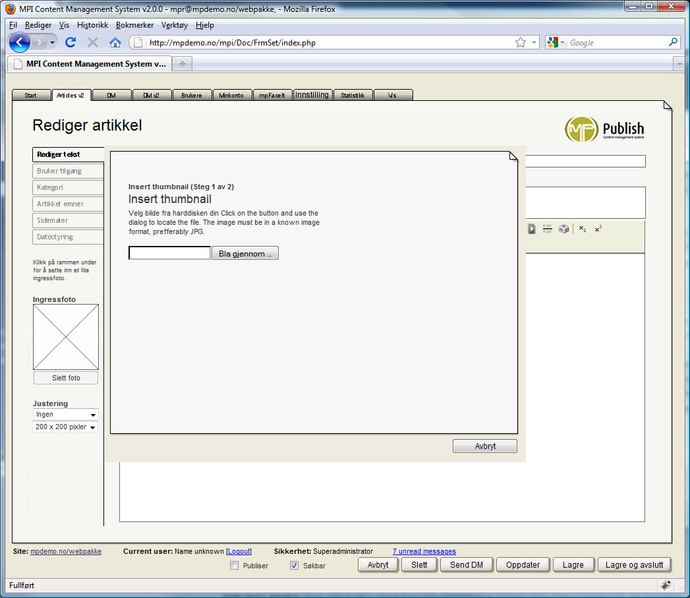The height and width of the screenshot is (598, 690).
Task: Click the Firefox home icon
Action: tap(115, 43)
